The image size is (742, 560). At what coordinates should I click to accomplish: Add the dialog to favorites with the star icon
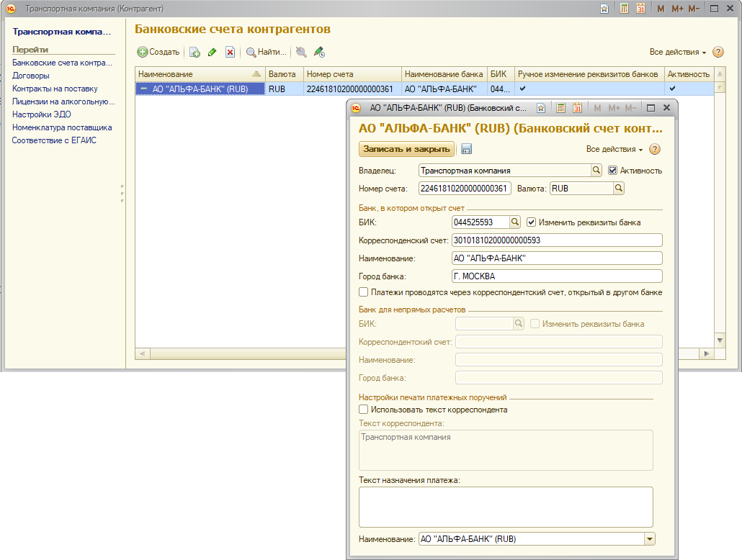[x=540, y=108]
